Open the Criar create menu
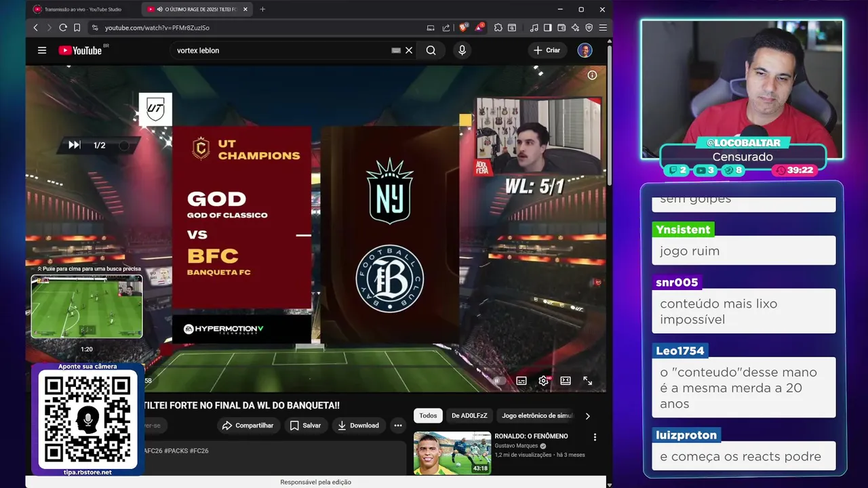The height and width of the screenshot is (488, 868). [x=547, y=50]
